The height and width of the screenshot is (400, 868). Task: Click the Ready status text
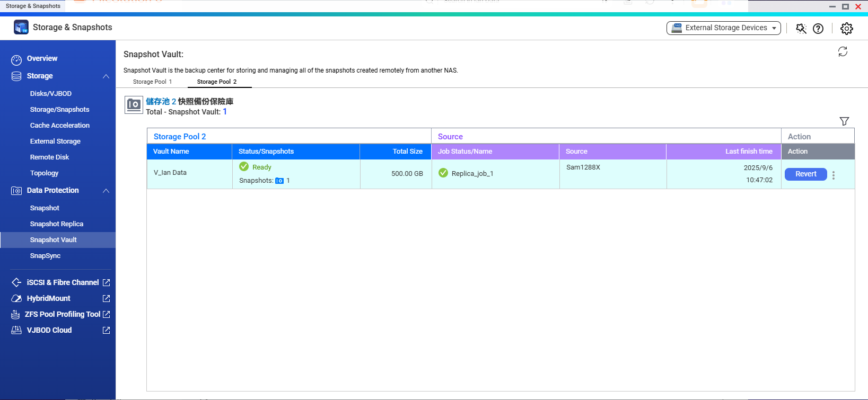[262, 167]
